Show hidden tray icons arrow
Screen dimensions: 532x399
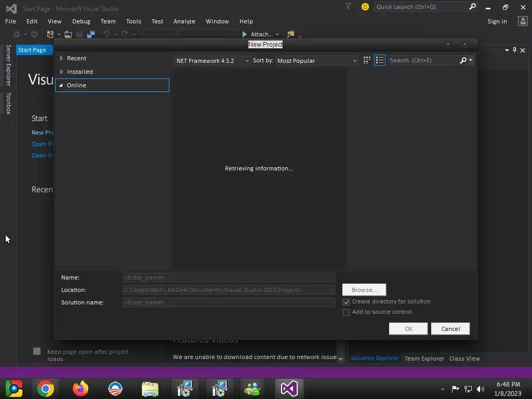(x=443, y=389)
